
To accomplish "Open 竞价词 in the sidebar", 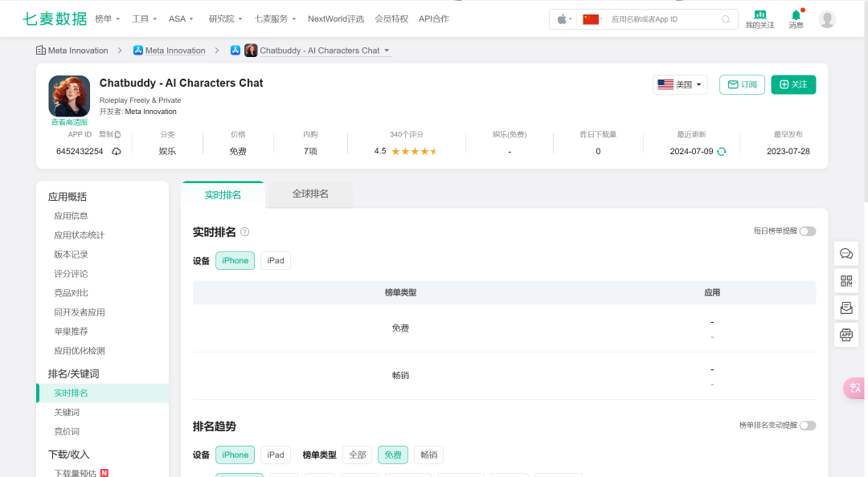I will click(67, 431).
